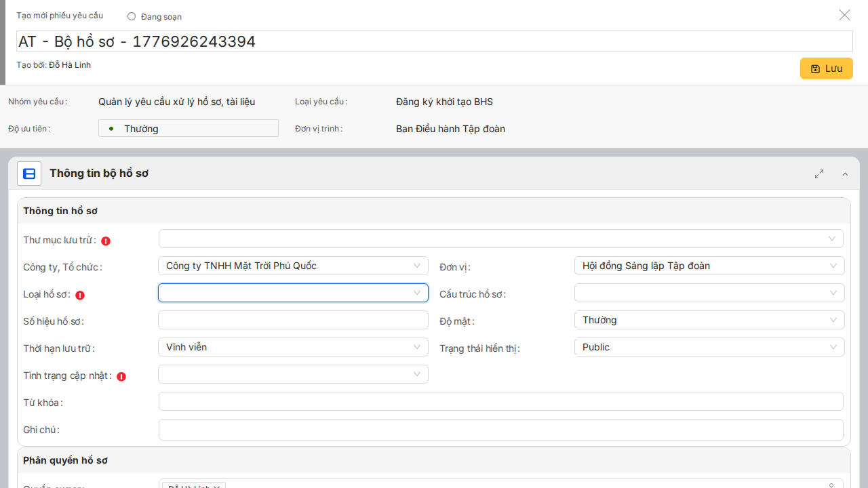Open the Cấu trúc hồ sơ dropdown
The width and height of the screenshot is (868, 488).
click(709, 293)
